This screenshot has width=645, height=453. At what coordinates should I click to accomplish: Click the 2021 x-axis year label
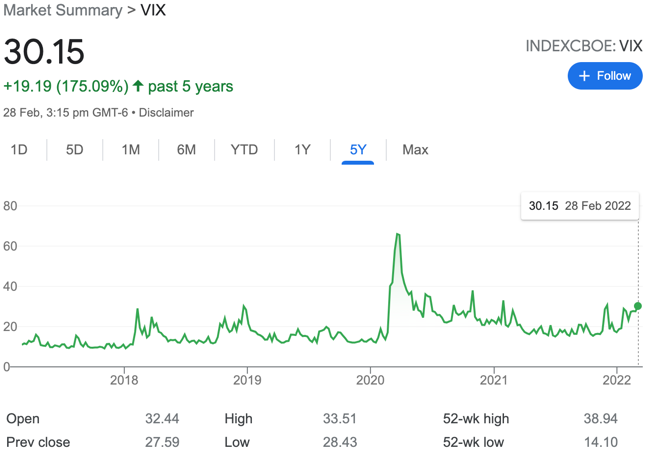(494, 380)
